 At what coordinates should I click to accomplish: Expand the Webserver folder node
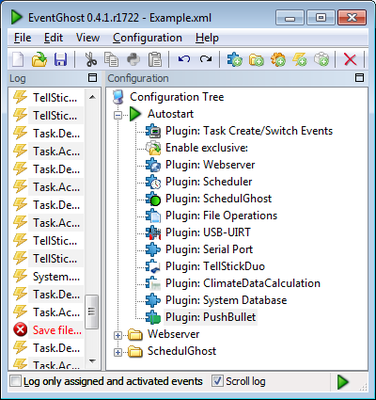118,335
